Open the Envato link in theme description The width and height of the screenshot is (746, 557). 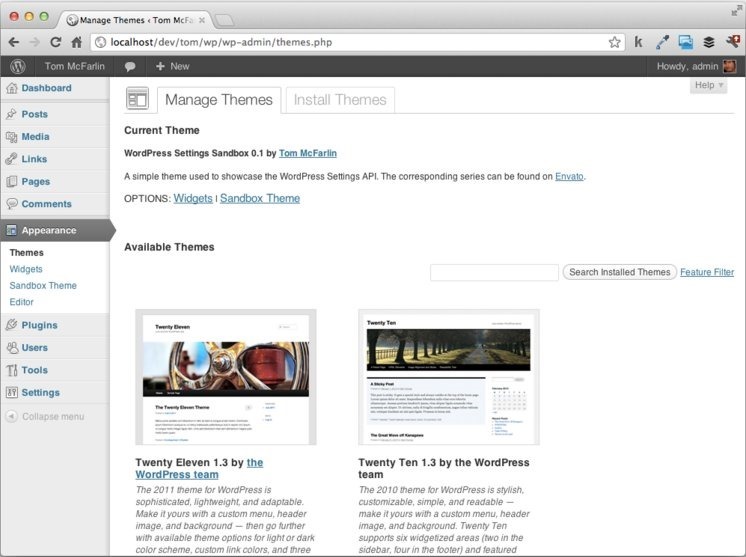569,176
